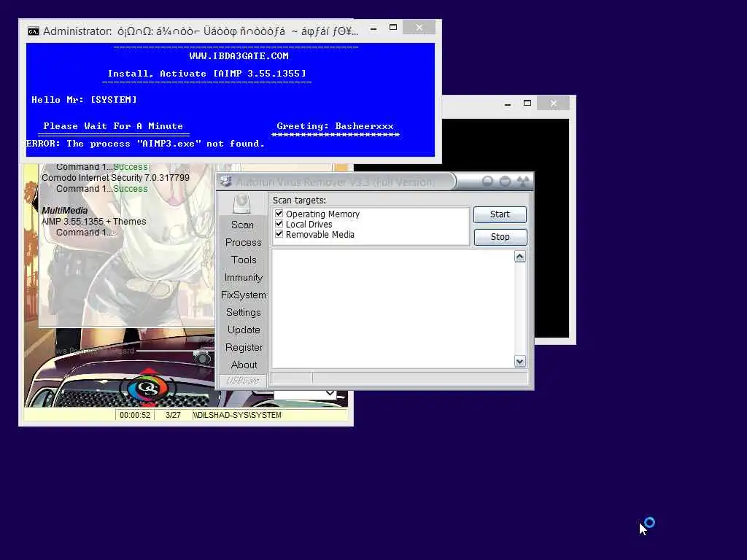Toggle the Removable Media checkbox
This screenshot has width=747, height=560.
click(x=279, y=234)
